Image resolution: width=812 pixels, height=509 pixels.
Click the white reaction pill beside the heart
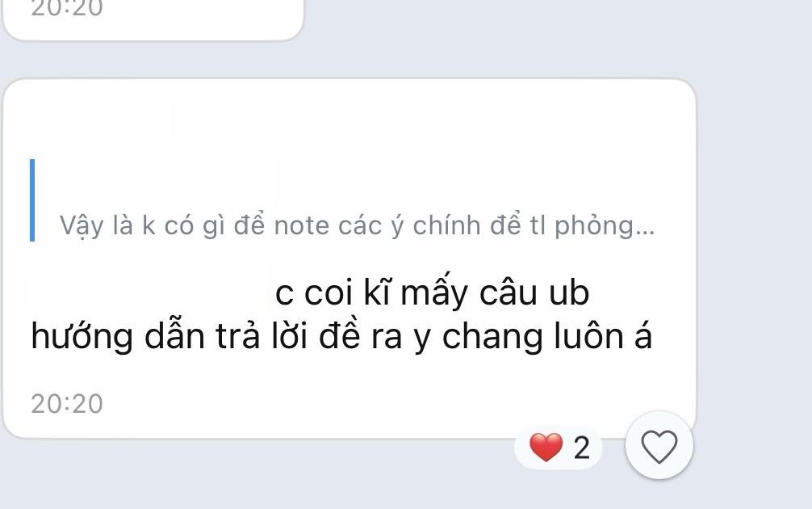559,448
